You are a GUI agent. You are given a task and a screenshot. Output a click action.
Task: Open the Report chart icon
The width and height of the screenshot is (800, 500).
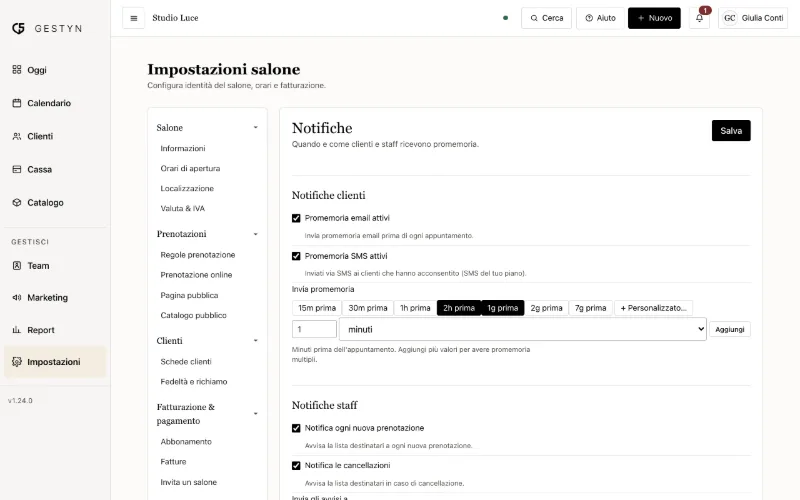(17, 330)
